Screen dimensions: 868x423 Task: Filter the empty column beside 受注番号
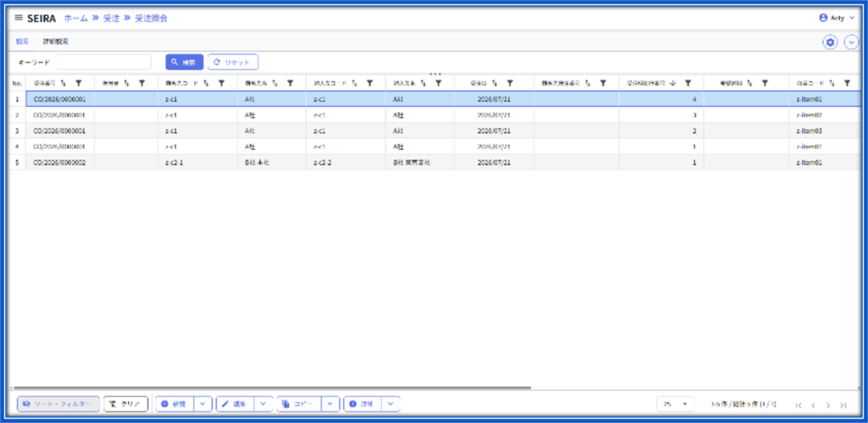coord(142,83)
